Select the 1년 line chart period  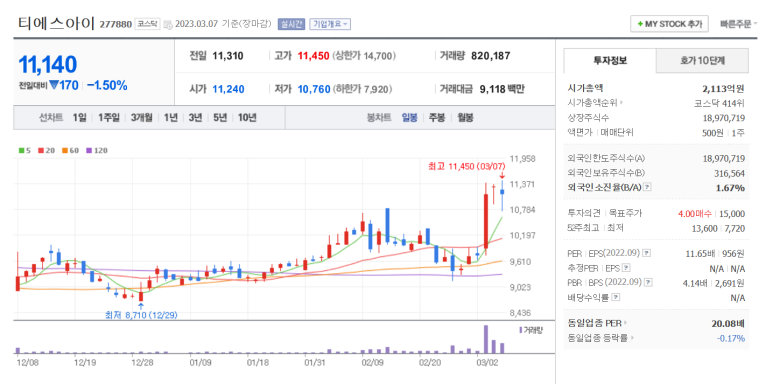170,118
